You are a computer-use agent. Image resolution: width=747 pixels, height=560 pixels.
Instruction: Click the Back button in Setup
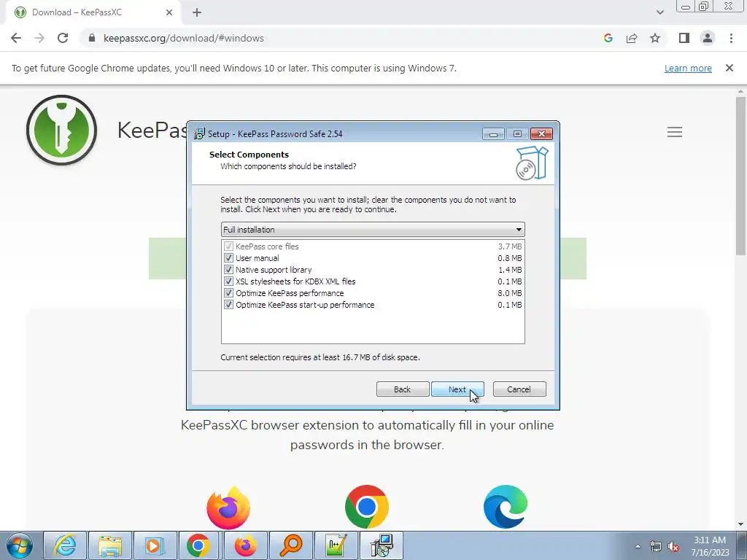[403, 389]
